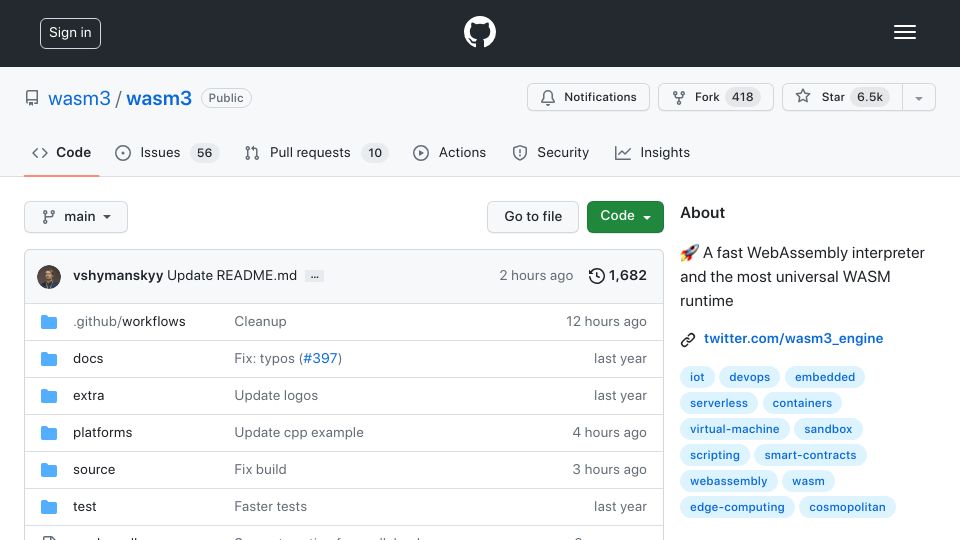Open the test folder
Image resolution: width=960 pixels, height=540 pixels.
(x=84, y=506)
